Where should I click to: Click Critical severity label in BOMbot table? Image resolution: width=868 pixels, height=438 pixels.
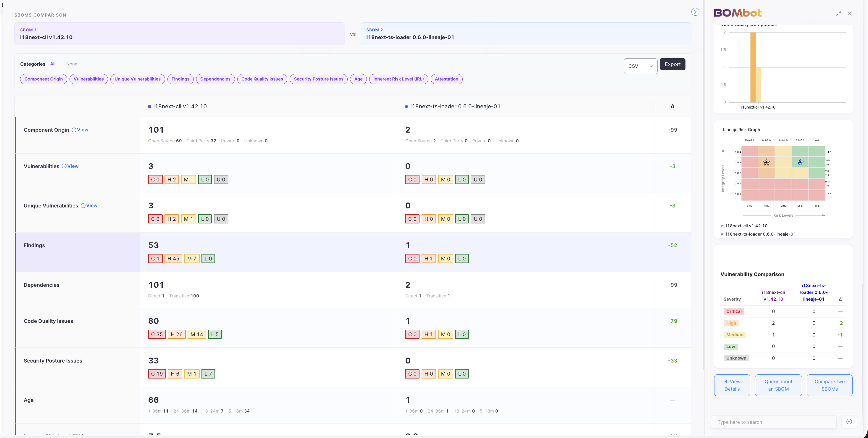[734, 311]
